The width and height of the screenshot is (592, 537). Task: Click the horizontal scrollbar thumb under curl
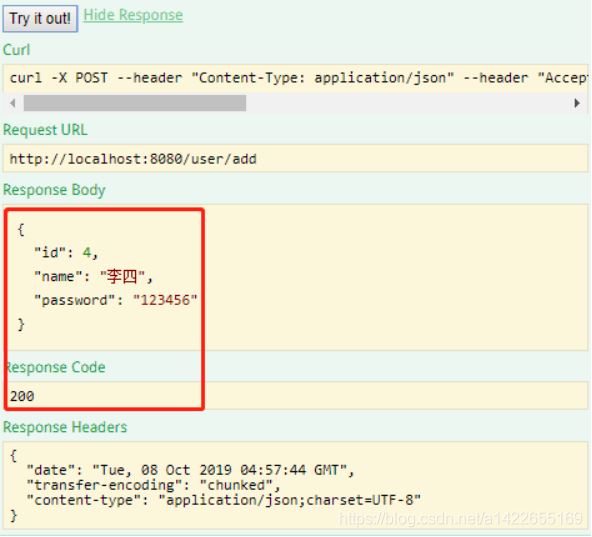[135, 103]
